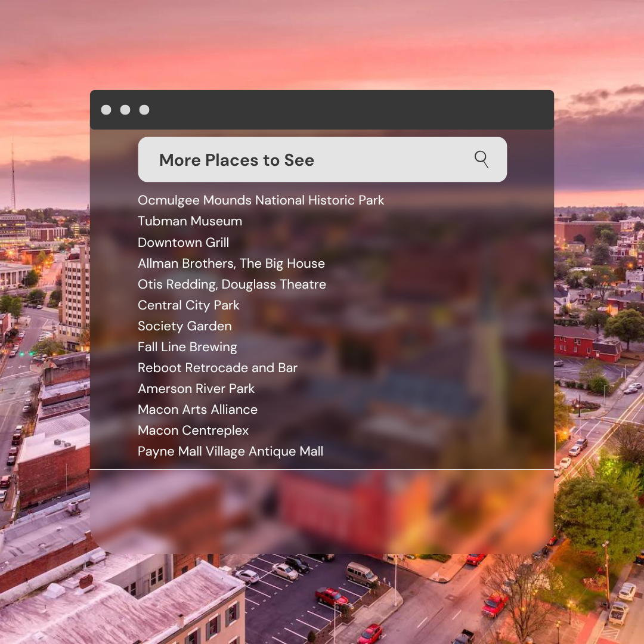
Task: Select Reboot Retrocade and Bar
Action: 218,367
